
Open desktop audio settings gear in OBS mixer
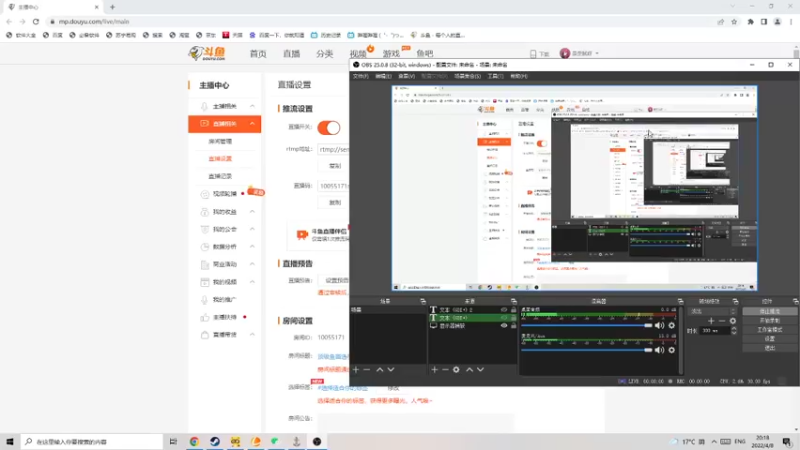click(671, 326)
